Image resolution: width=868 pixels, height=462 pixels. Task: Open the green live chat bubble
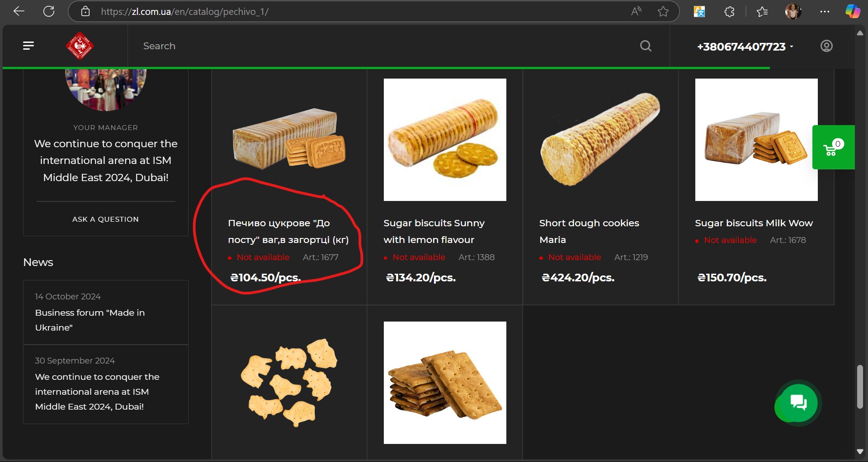[798, 402]
